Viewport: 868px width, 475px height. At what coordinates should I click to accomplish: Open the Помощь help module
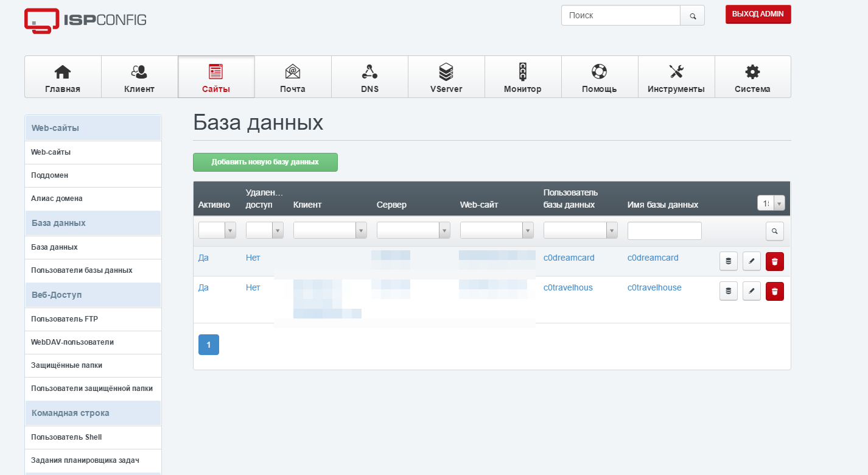tap(600, 77)
